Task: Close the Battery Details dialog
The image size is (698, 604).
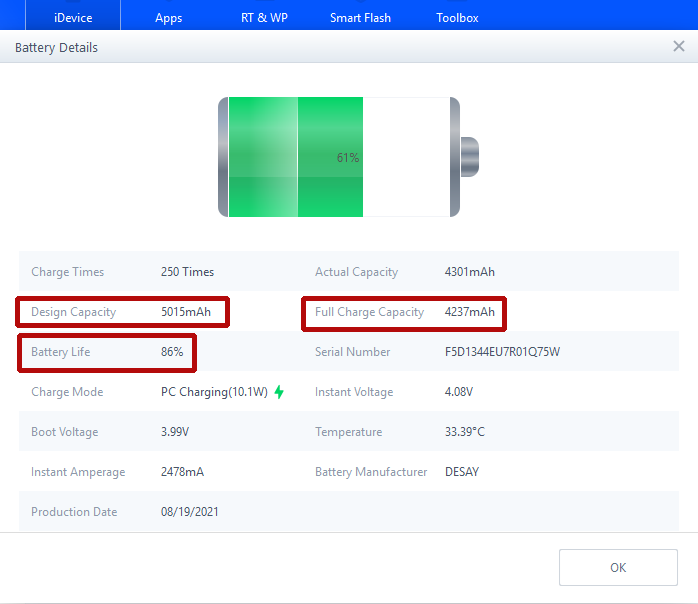Action: [679, 47]
